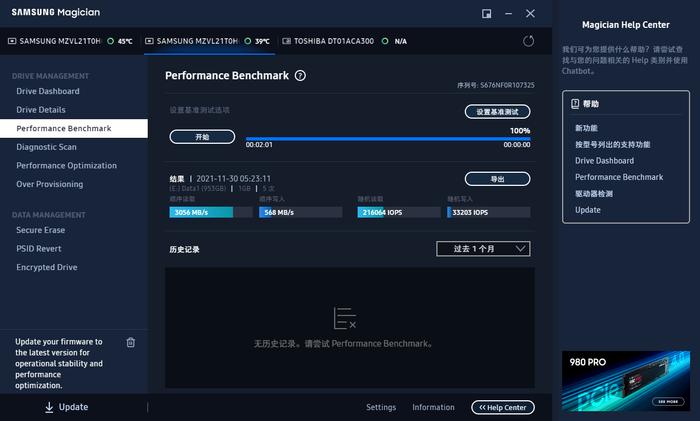Click the refresh drives icon

(x=528, y=41)
